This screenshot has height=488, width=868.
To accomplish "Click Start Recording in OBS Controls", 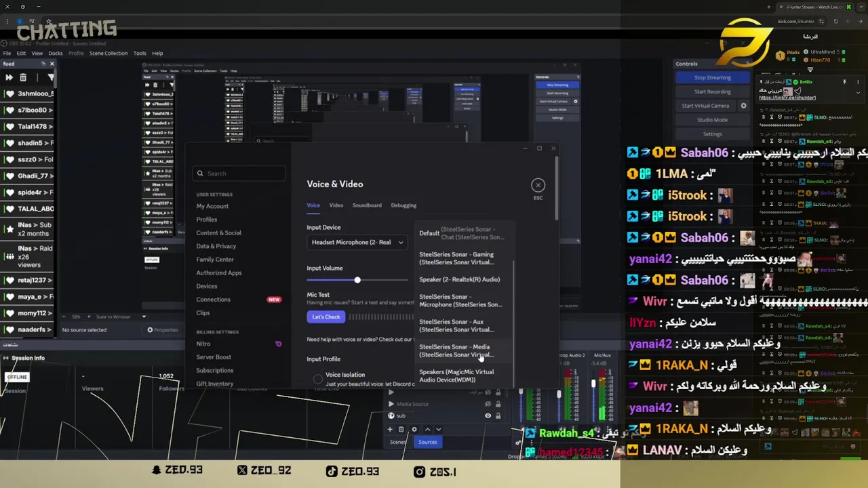I will point(712,91).
